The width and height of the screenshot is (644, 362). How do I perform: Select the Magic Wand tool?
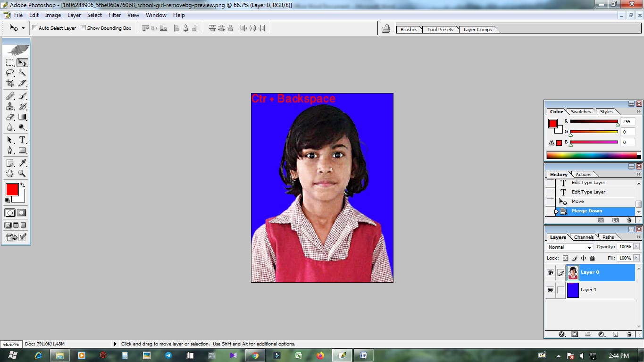pos(22,73)
